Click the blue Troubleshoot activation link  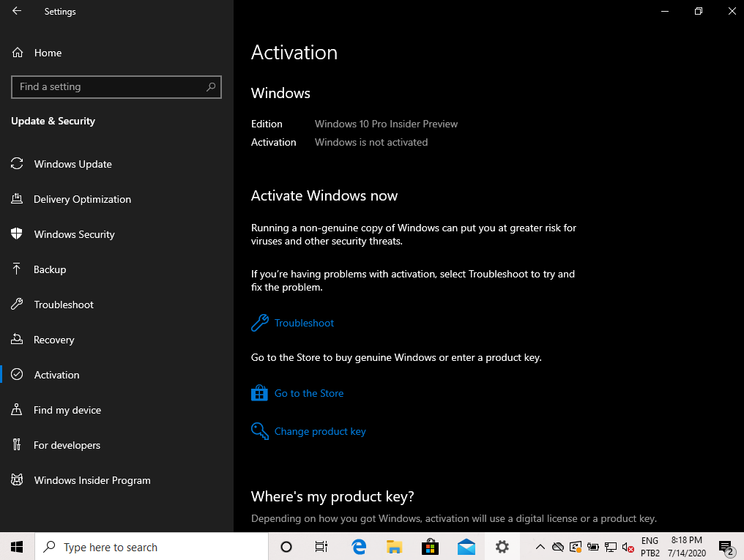pos(304,323)
